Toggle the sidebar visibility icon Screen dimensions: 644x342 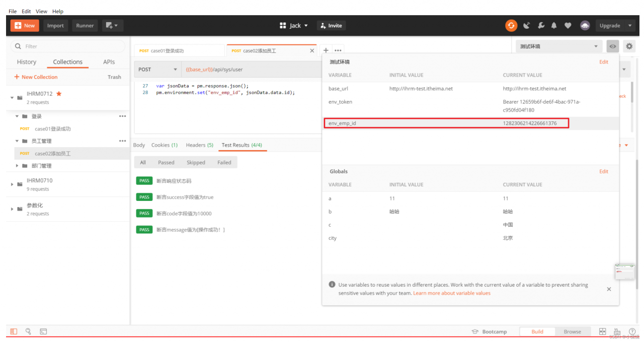point(14,331)
